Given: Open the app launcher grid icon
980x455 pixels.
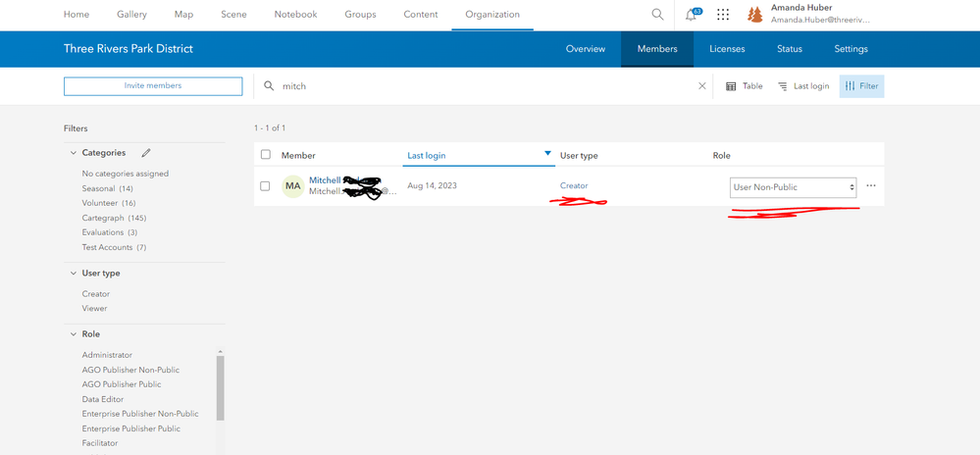Looking at the screenshot, I should (723, 15).
